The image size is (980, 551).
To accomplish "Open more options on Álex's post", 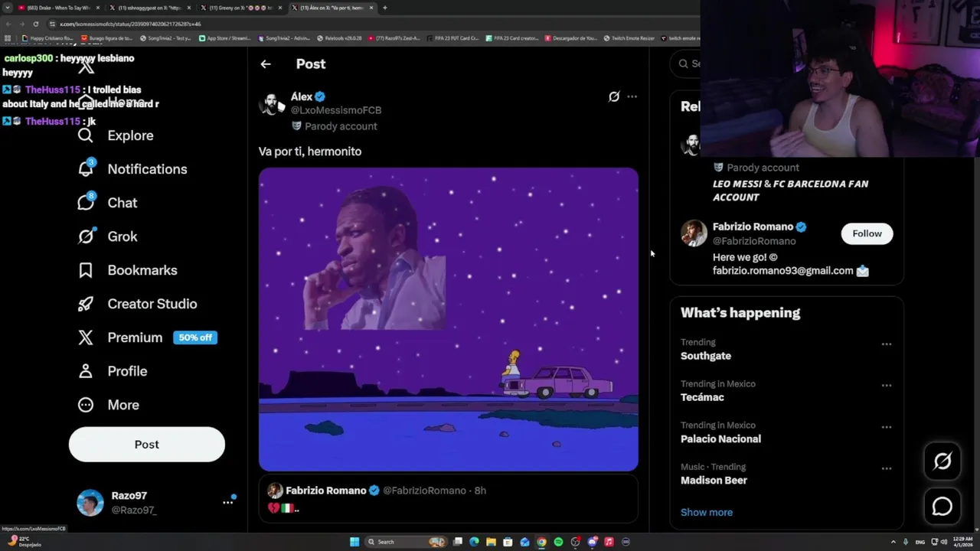I will pos(632,96).
